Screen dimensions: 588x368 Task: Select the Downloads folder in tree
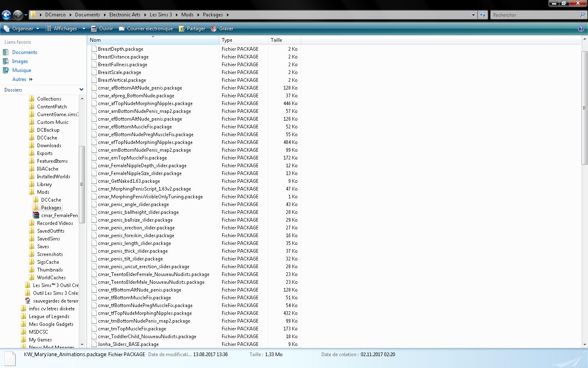coord(49,146)
